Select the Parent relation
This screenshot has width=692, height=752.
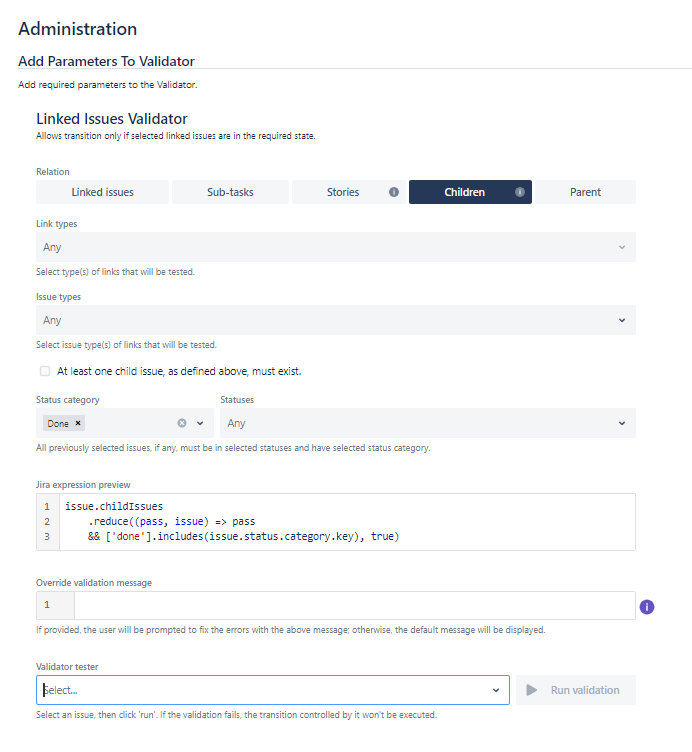pos(585,192)
